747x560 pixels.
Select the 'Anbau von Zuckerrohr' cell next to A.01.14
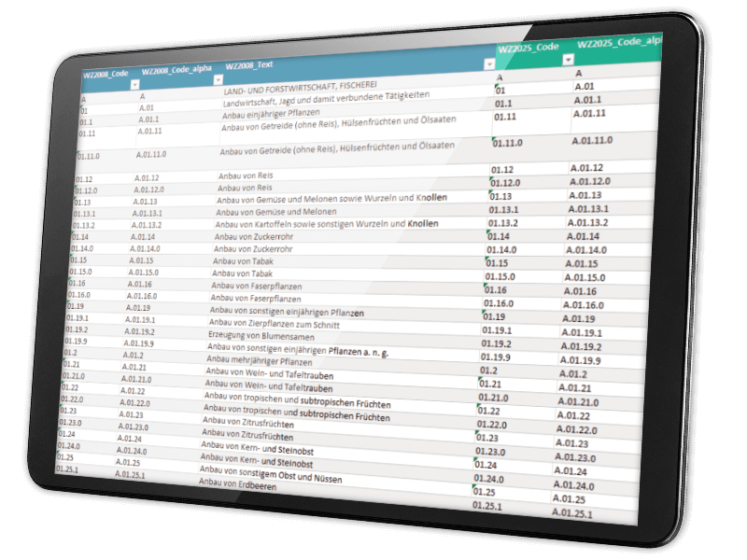254,237
